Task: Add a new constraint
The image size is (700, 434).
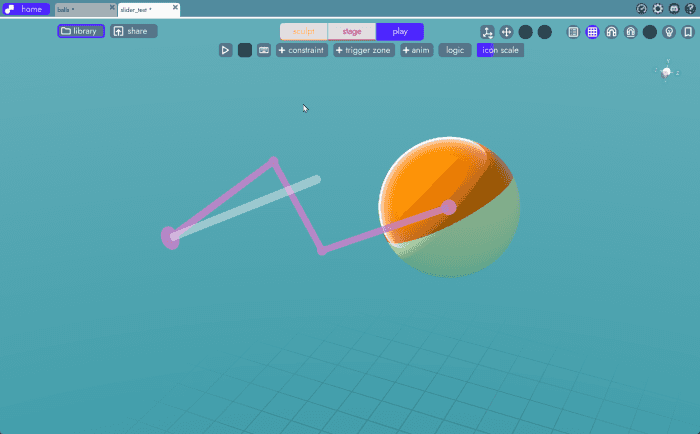Action: (x=301, y=50)
